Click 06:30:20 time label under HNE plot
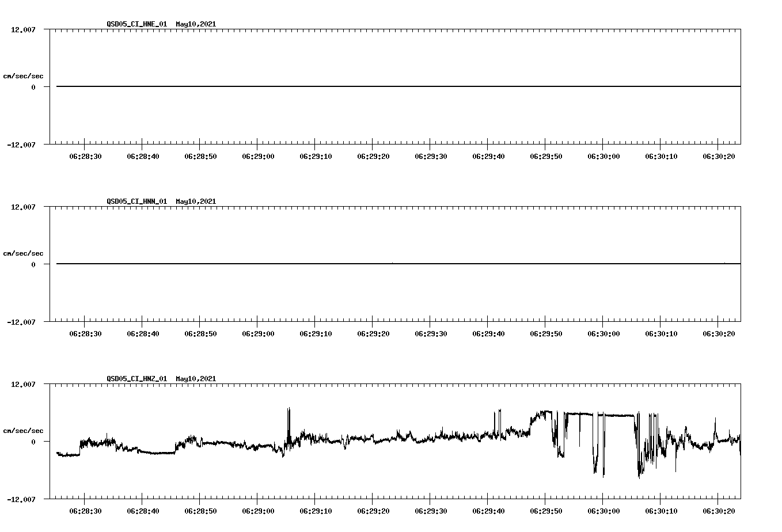Viewport: 782px width, 532px height. (x=719, y=156)
